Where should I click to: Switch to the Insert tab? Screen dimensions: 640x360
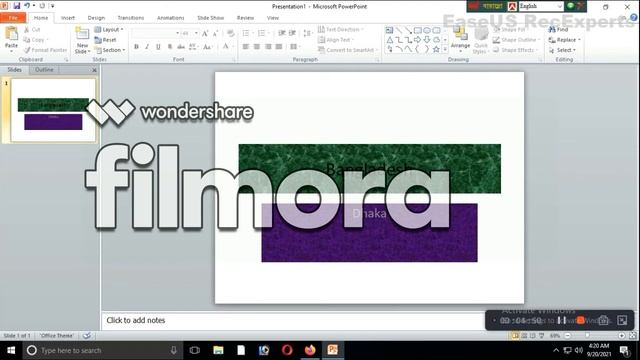pyautogui.click(x=68, y=18)
